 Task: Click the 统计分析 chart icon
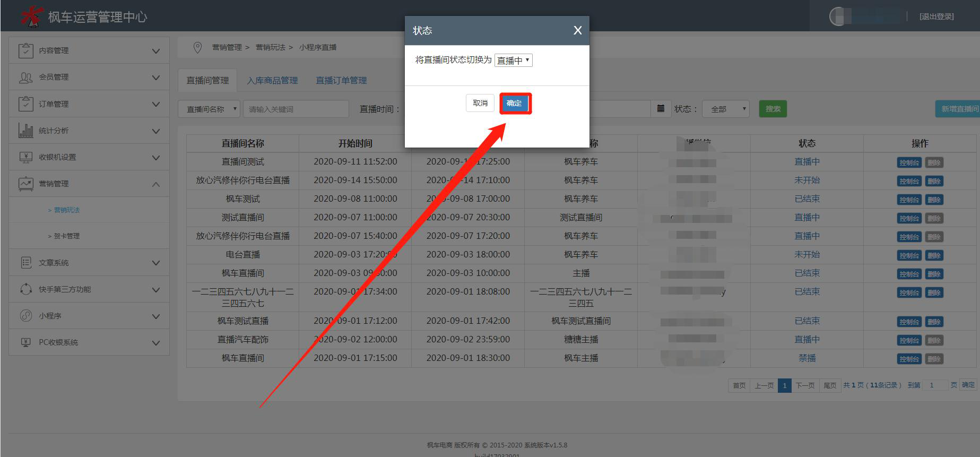click(x=25, y=130)
